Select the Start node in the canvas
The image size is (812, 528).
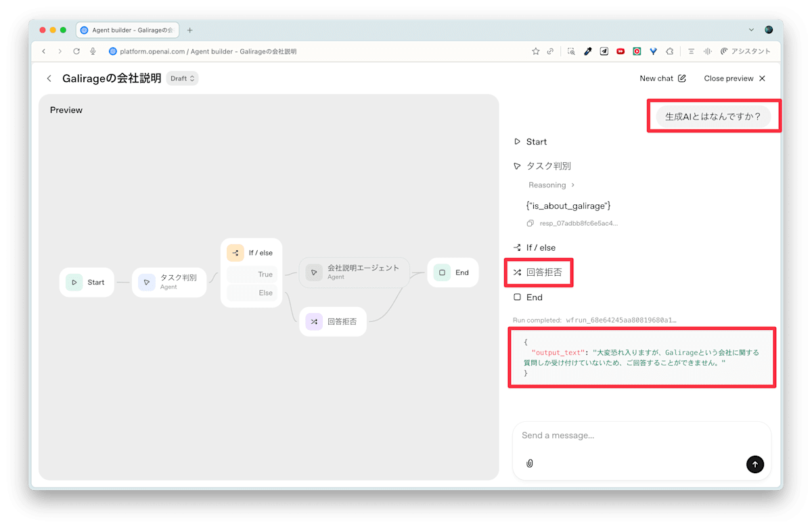[87, 283]
